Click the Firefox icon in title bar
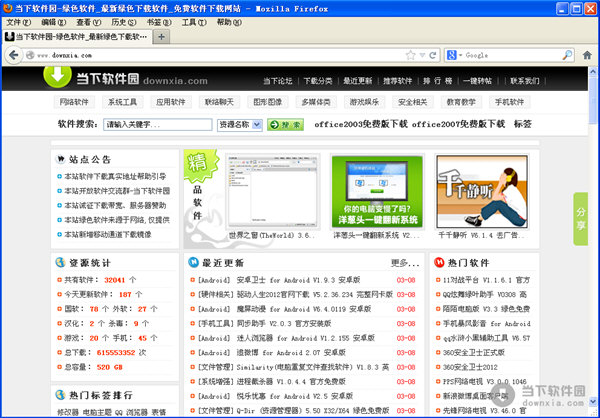Viewport: 600px width, 418px height. click(x=8, y=8)
